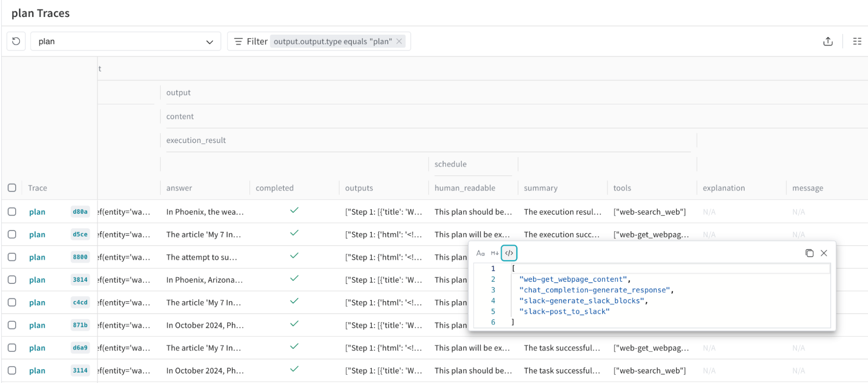The width and height of the screenshot is (868, 383).
Task: Click tools cell for trace d80a
Action: (650, 212)
